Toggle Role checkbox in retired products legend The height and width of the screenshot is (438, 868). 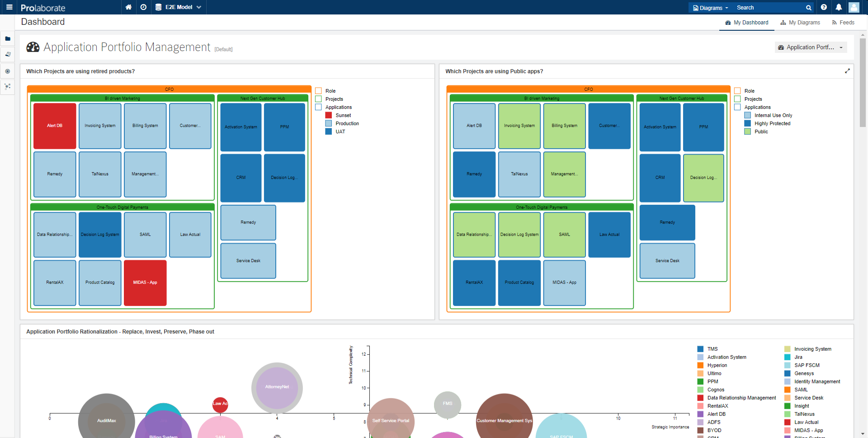pos(319,91)
